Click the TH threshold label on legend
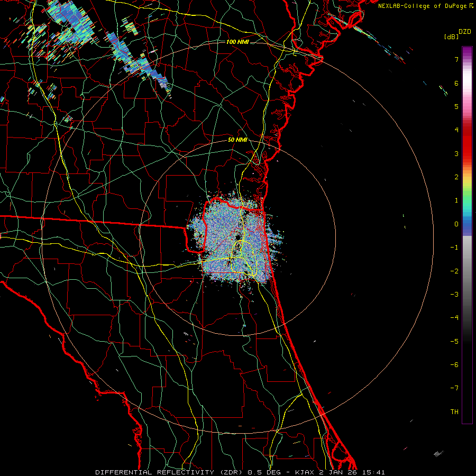This screenshot has height=476, width=476. pyautogui.click(x=454, y=411)
